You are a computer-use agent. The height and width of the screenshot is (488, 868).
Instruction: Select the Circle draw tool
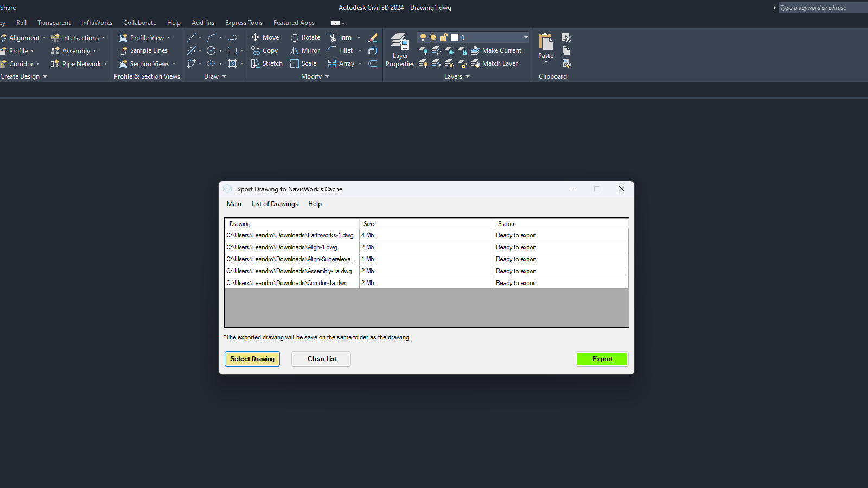pos(212,50)
